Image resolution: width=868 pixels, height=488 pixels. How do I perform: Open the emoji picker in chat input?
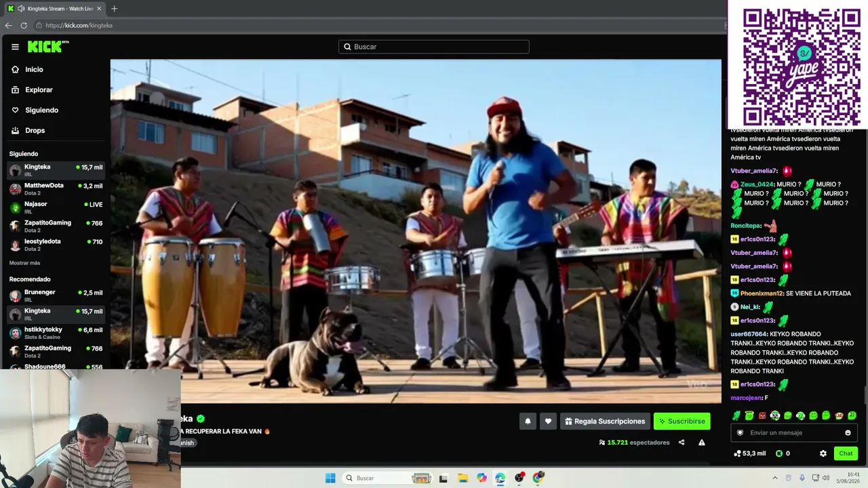[x=848, y=433]
